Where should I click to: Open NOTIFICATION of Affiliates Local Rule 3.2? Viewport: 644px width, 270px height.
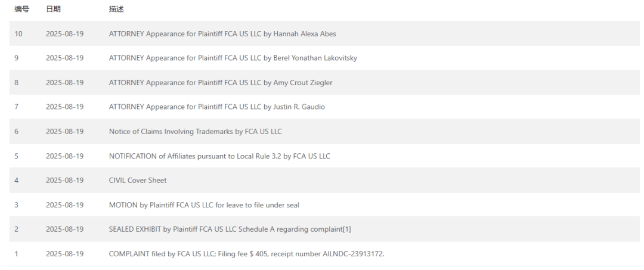point(219,156)
